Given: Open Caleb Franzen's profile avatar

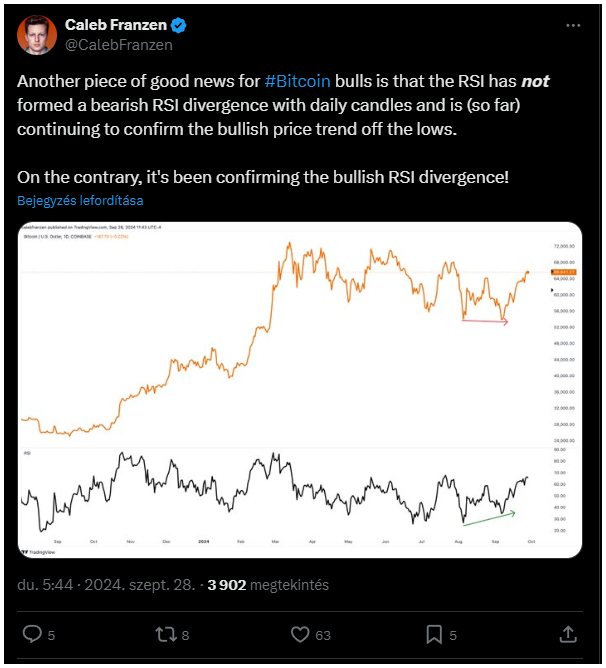Looking at the screenshot, I should [37, 35].
